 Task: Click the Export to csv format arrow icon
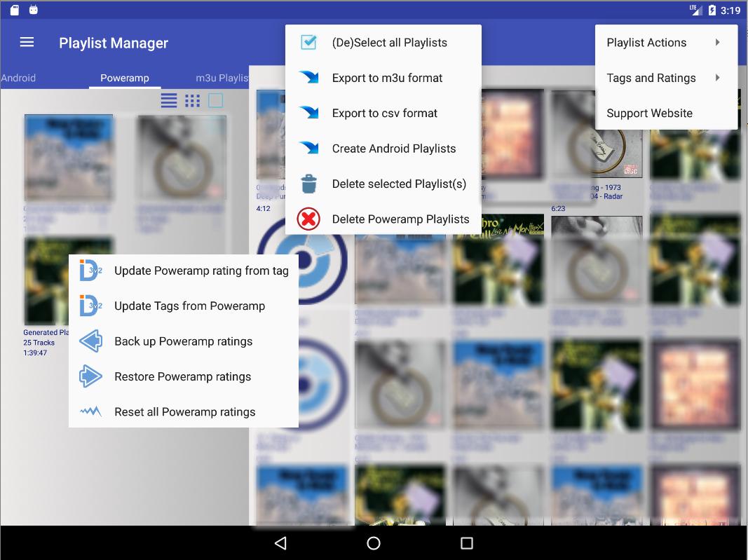(x=308, y=113)
